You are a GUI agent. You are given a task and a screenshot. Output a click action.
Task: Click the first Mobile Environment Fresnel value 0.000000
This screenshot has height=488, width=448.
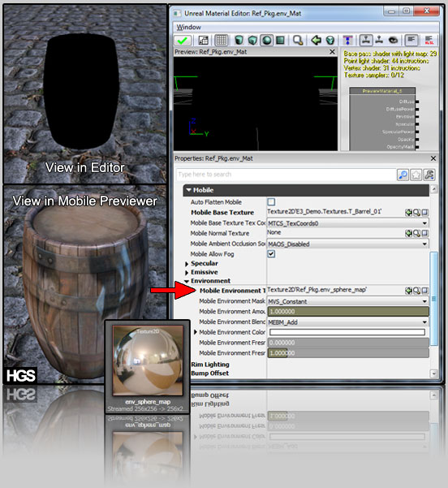click(348, 343)
